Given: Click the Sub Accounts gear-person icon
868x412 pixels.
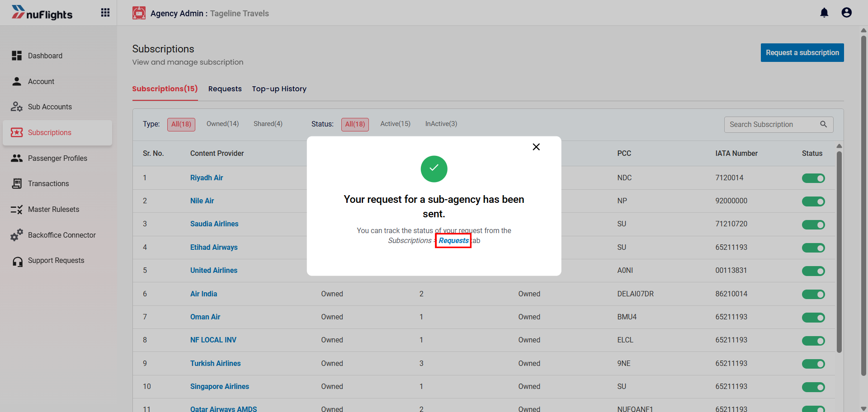Looking at the screenshot, I should [17, 107].
